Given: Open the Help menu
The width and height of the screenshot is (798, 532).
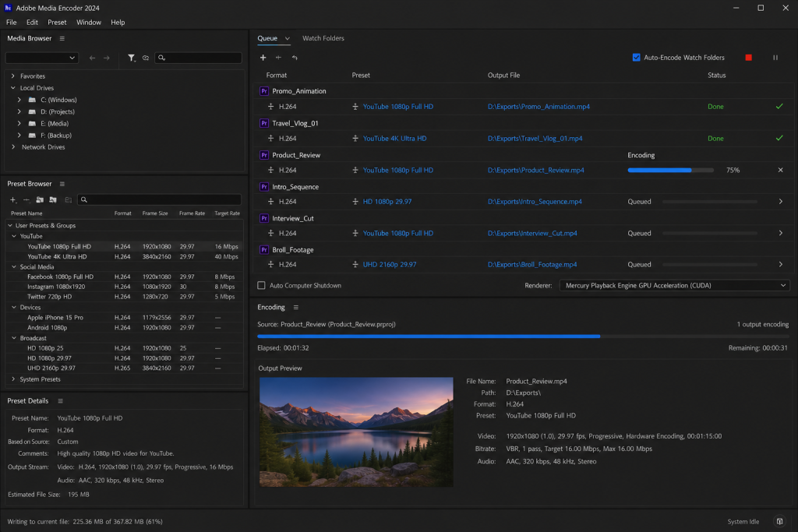Looking at the screenshot, I should coord(118,23).
